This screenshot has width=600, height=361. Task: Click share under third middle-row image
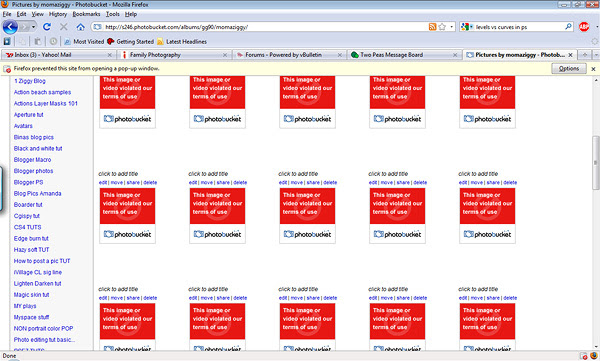click(313, 183)
